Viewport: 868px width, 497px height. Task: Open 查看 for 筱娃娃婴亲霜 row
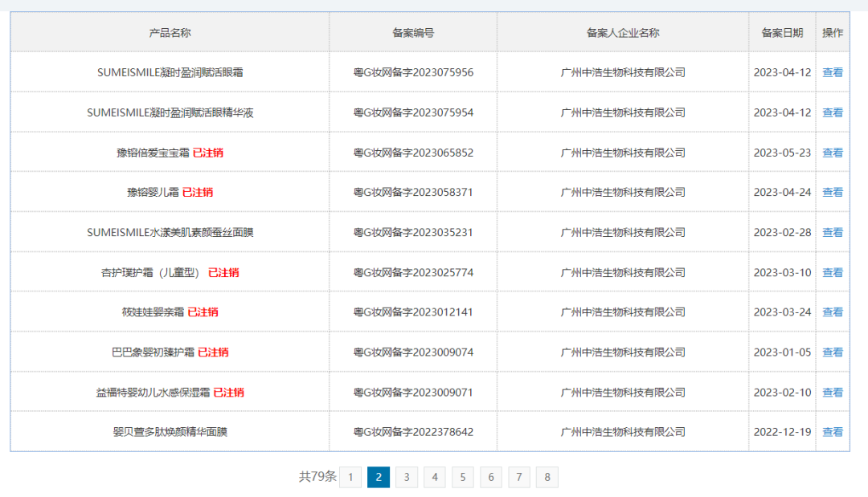(x=833, y=312)
